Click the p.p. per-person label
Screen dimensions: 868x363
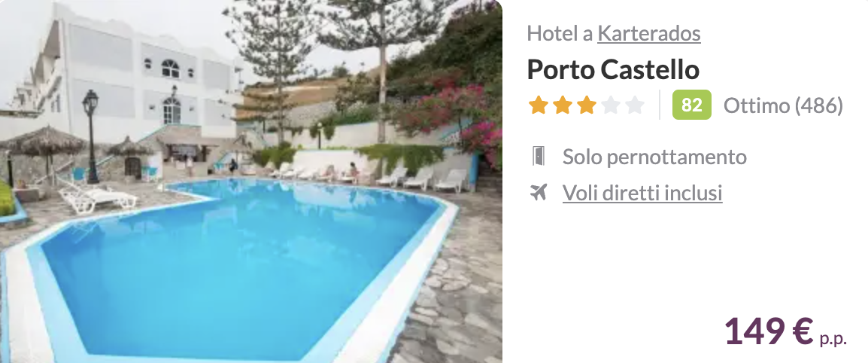click(x=833, y=339)
